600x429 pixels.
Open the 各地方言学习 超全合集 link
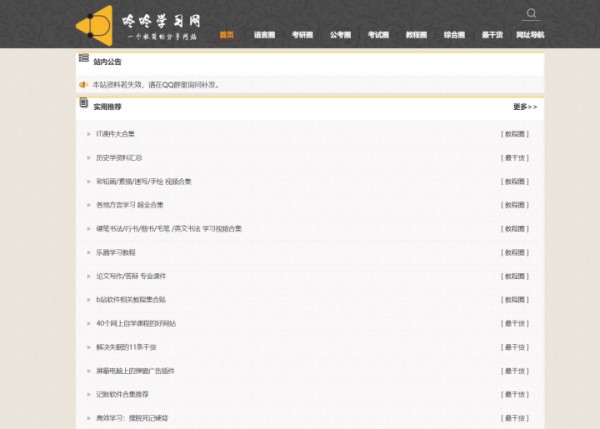130,205
